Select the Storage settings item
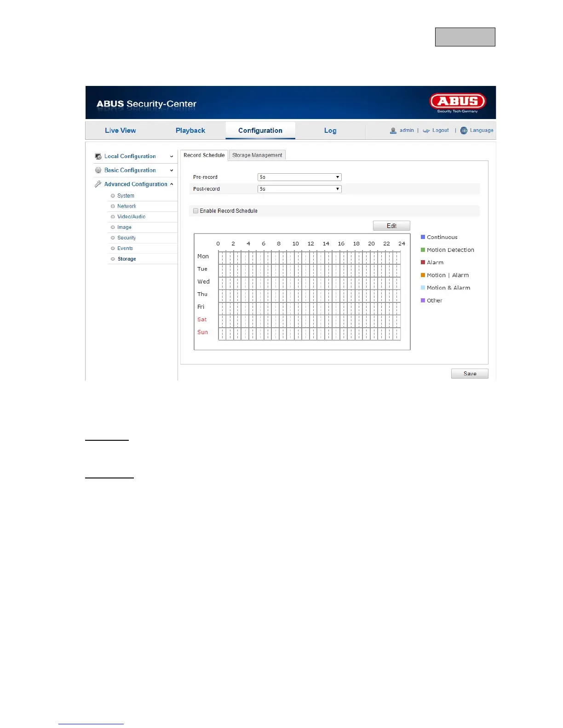This screenshot has height=728, width=563. [126, 259]
